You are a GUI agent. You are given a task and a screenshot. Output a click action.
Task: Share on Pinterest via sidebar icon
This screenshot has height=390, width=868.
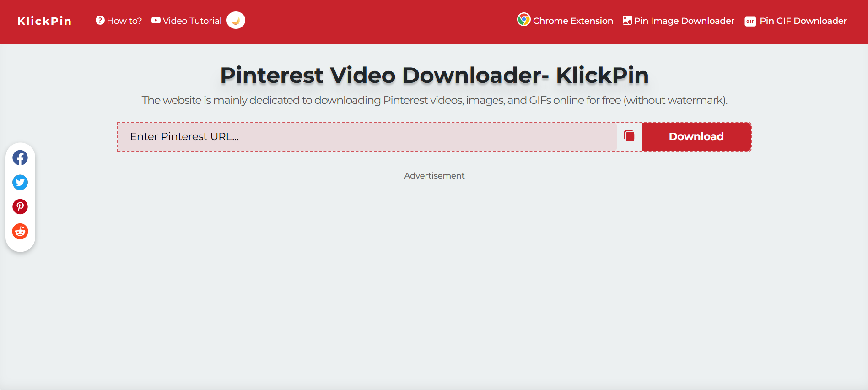tap(20, 207)
